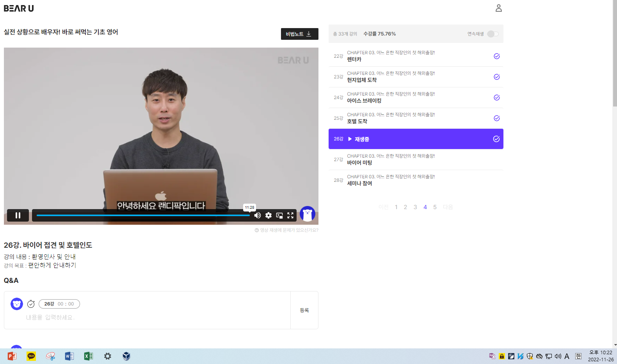Open lecture 25강 호텔 도착
617x364 pixels.
(x=416, y=118)
